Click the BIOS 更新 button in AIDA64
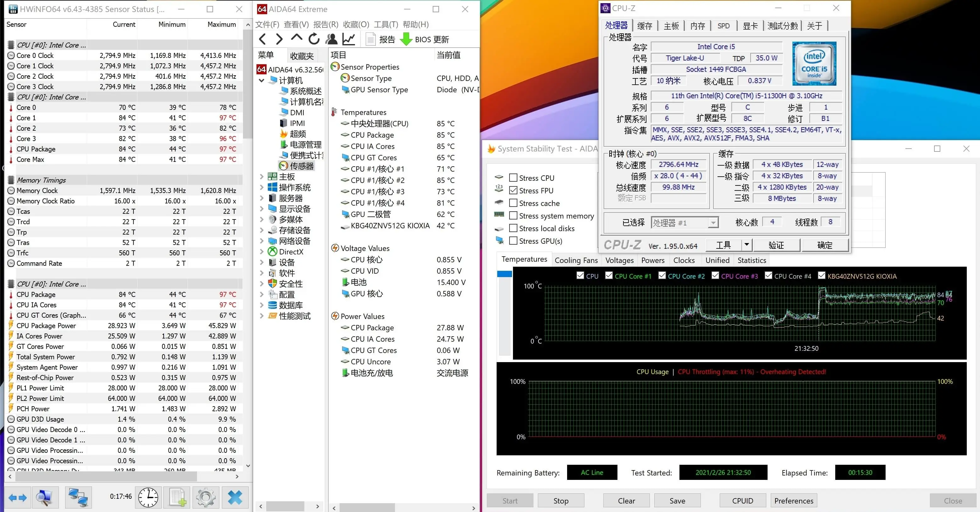The width and height of the screenshot is (980, 512). coord(425,39)
